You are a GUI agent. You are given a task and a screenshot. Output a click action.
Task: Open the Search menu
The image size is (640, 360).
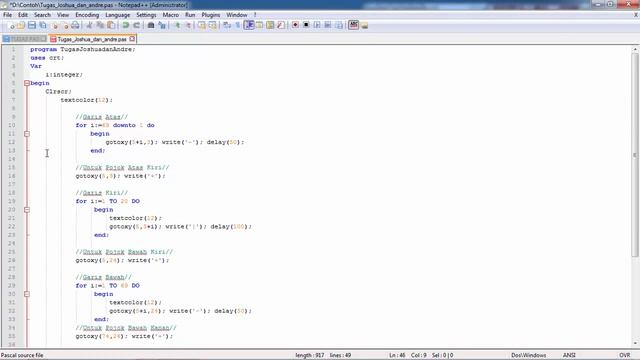point(42,15)
